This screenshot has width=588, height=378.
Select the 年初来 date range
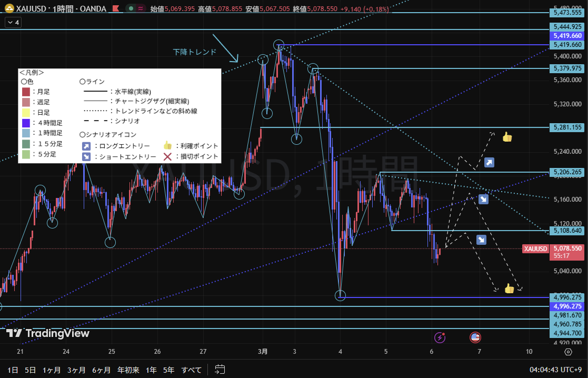pyautogui.click(x=128, y=370)
